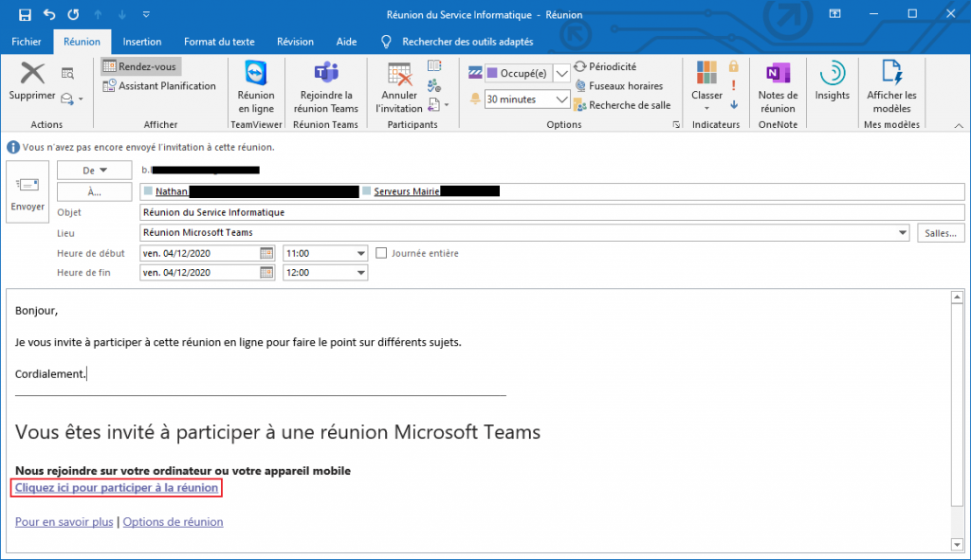Open the Options de réunion link
The height and width of the screenshot is (560, 971).
point(173,522)
